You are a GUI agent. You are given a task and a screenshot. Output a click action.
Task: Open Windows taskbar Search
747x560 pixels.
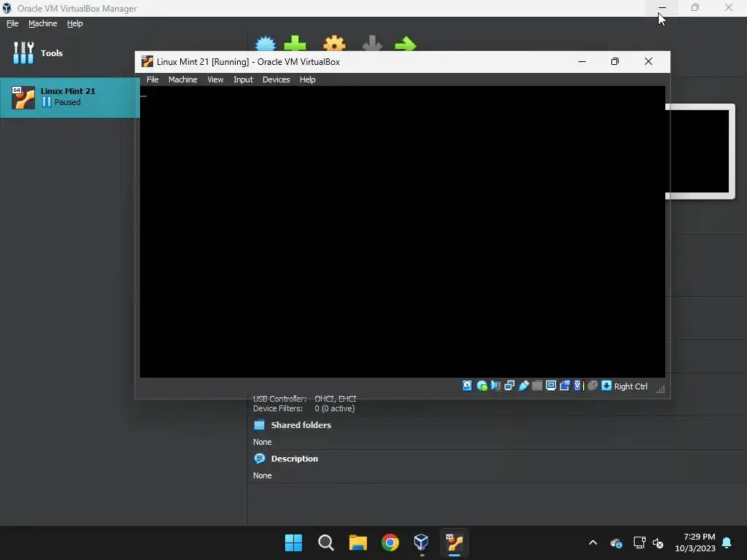326,542
